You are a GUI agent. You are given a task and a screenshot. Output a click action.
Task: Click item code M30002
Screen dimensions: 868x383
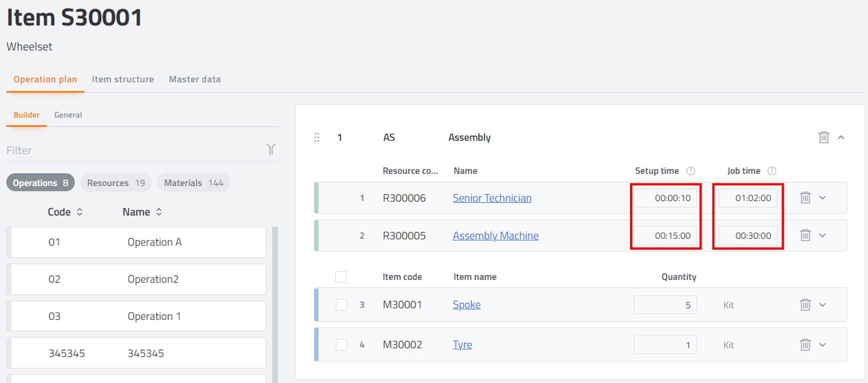(402, 344)
